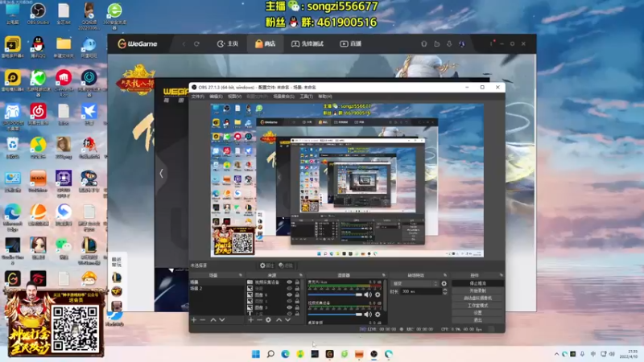The width and height of the screenshot is (644, 362).
Task: Open the 腾讯QQ penguin desktop icon
Action: pyautogui.click(x=38, y=47)
